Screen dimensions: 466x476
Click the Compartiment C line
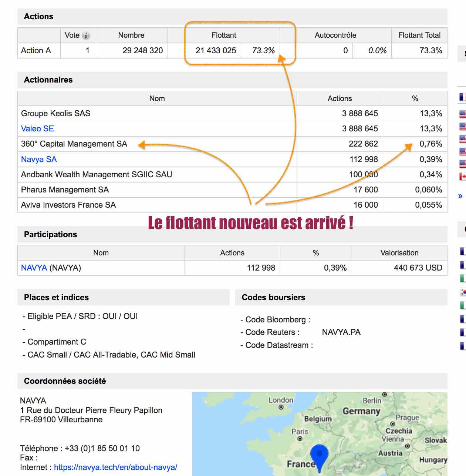point(54,342)
